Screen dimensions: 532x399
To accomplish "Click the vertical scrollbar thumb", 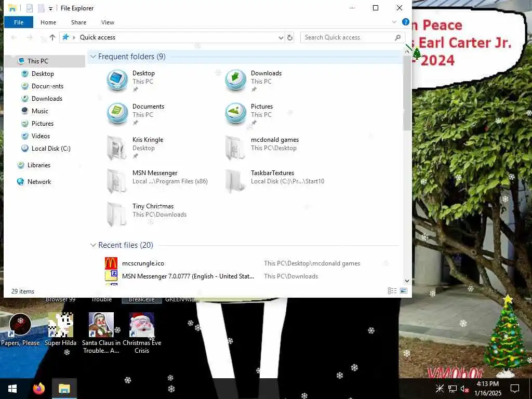I will click(x=407, y=92).
